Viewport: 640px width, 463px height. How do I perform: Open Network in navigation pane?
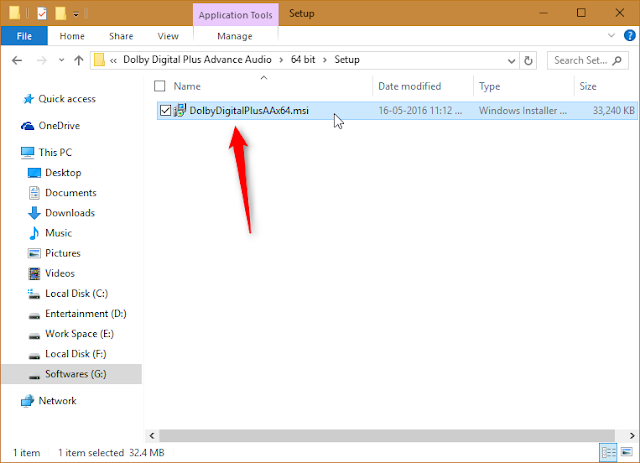pyautogui.click(x=57, y=401)
